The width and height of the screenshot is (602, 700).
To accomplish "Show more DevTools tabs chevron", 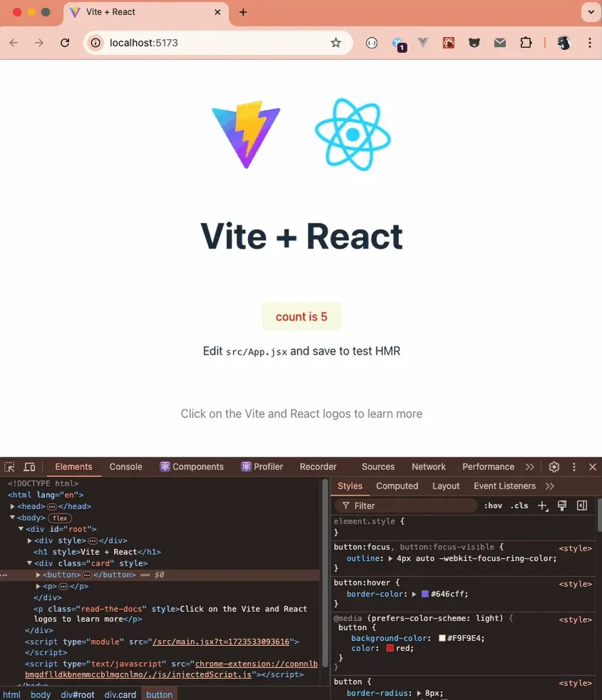I will [529, 467].
